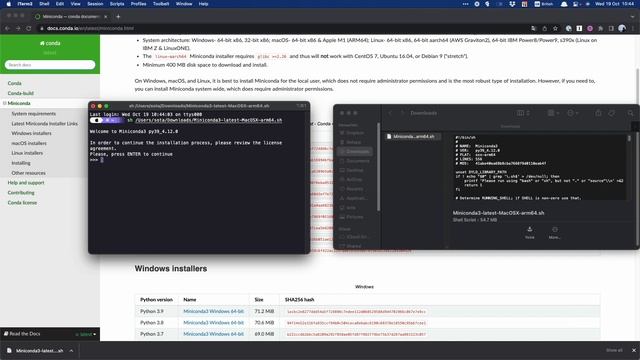The width and height of the screenshot is (640, 360).
Task: Download Miniconda3 Windows 64-bit for Python 3.7
Action: click(x=213, y=334)
